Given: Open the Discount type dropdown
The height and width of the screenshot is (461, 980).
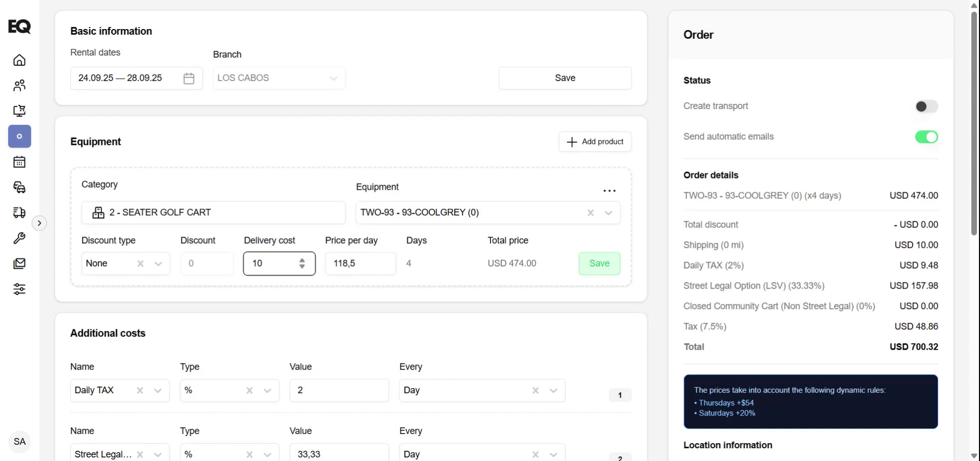Looking at the screenshot, I should 158,264.
